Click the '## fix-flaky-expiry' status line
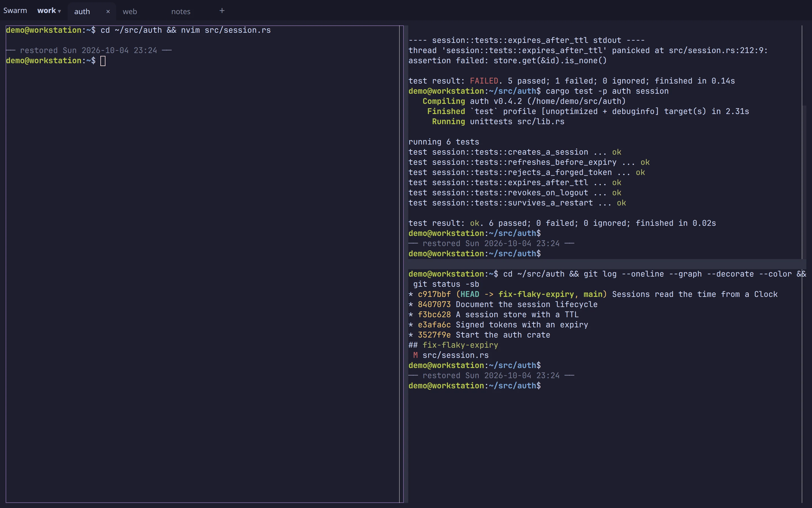This screenshot has width=812, height=508. click(453, 345)
